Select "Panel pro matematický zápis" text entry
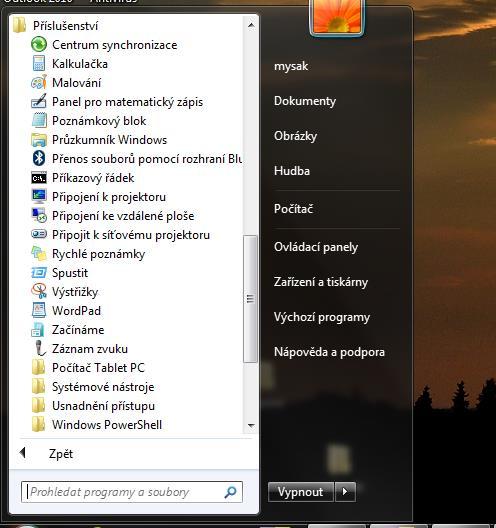 pos(127,102)
